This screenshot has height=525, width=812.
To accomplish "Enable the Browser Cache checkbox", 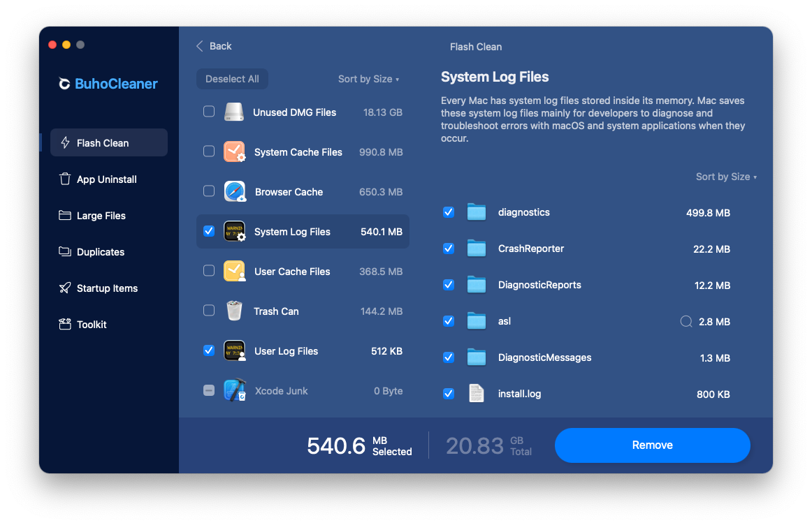I will click(209, 191).
